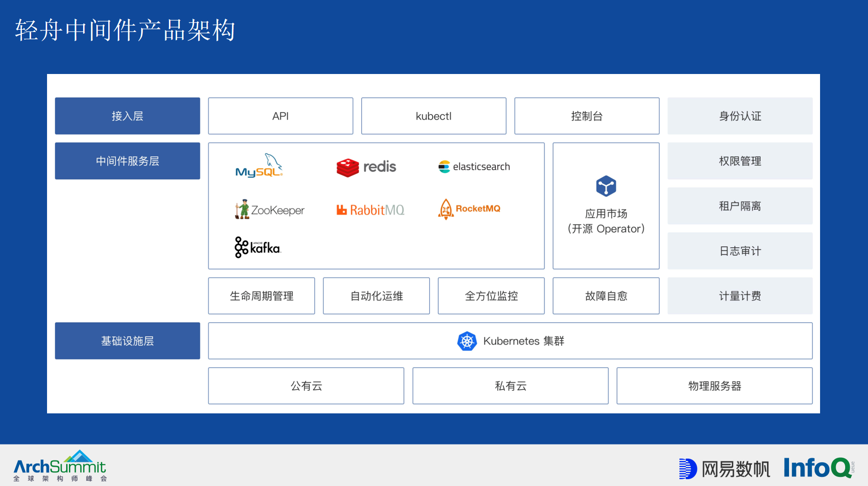Click the slide title 轻舟中间件产品架构
The height and width of the screenshot is (486, 868).
tap(125, 30)
